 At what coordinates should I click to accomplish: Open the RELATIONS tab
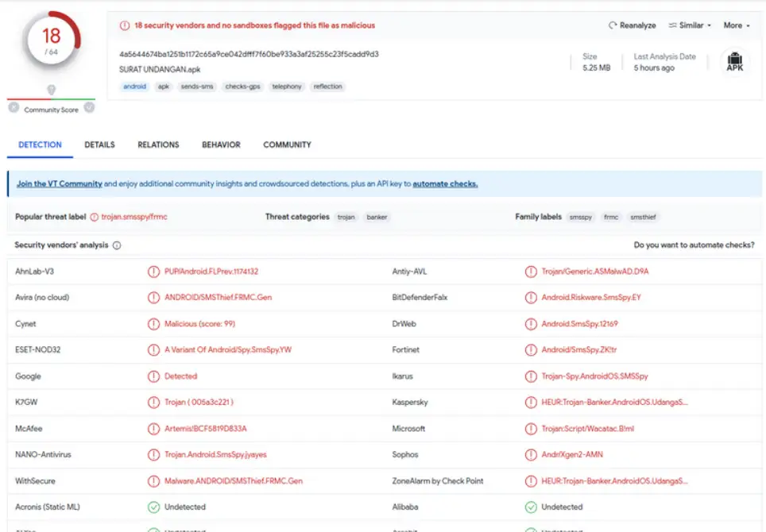[158, 145]
